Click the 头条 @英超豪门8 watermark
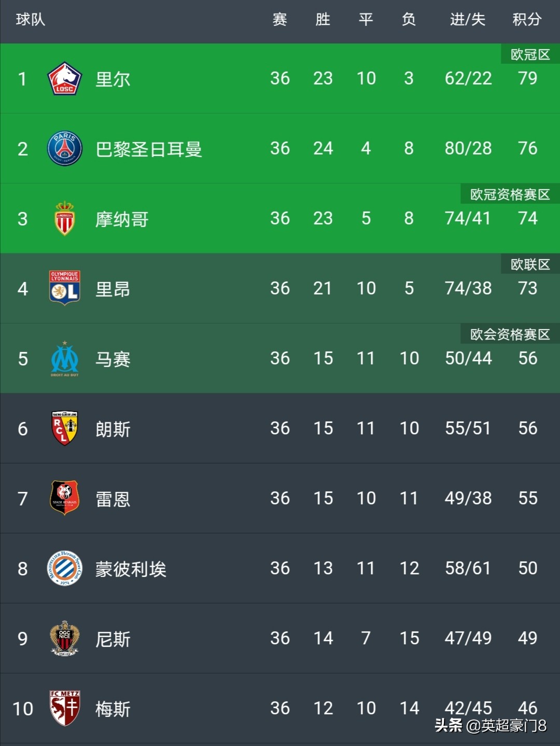This screenshot has width=560, height=746. (491, 725)
